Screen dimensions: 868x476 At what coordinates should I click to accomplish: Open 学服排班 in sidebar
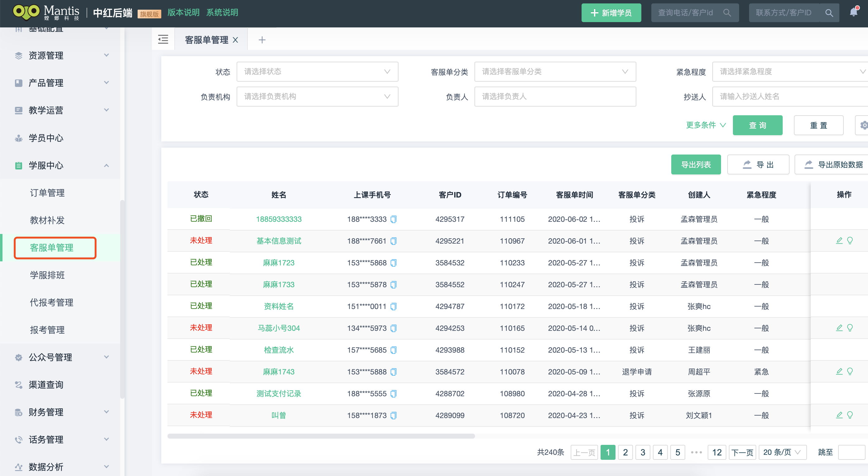tap(47, 275)
